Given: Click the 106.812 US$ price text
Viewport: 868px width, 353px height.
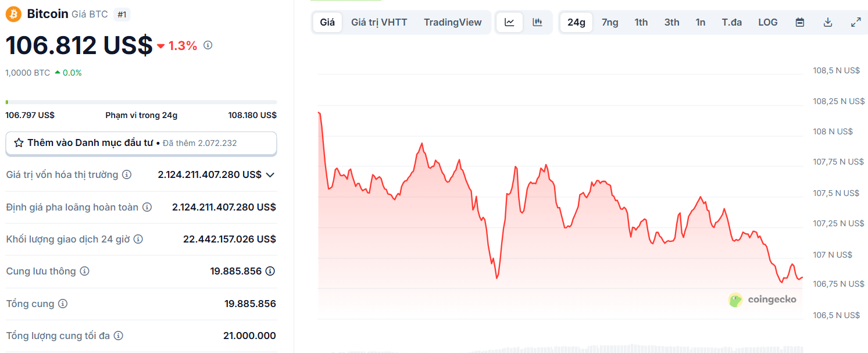Looking at the screenshot, I should [79, 45].
